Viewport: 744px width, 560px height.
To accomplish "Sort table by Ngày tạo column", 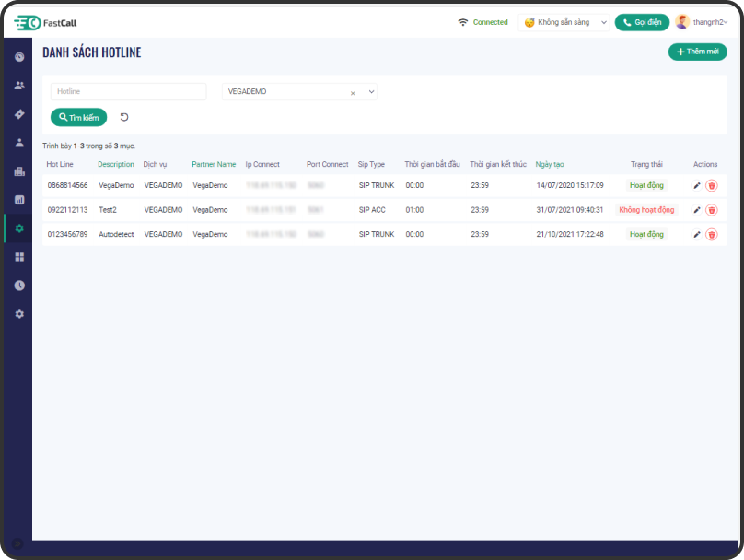I will pos(550,164).
